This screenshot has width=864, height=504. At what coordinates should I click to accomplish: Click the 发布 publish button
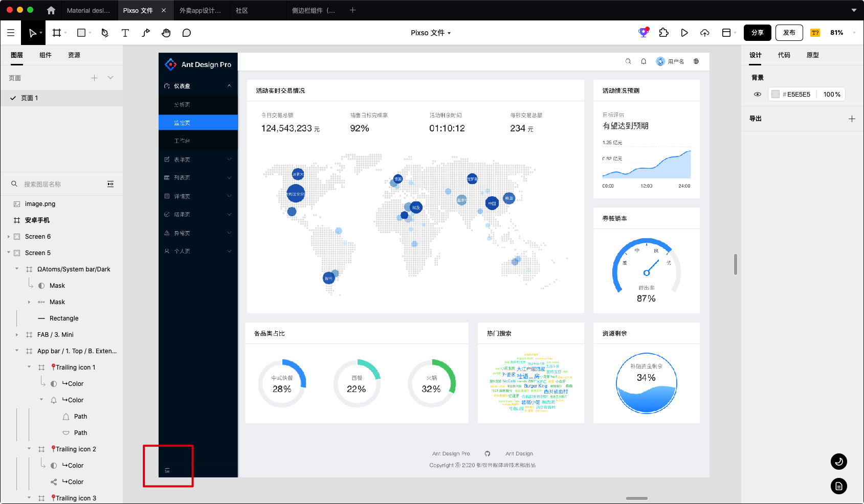click(789, 33)
